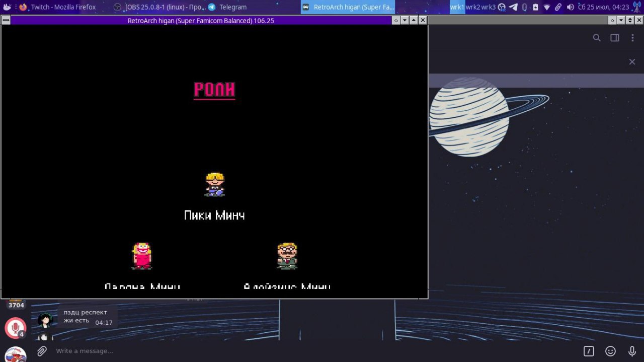
Task: Switch to the wrk1 workspace
Action: coord(457,7)
